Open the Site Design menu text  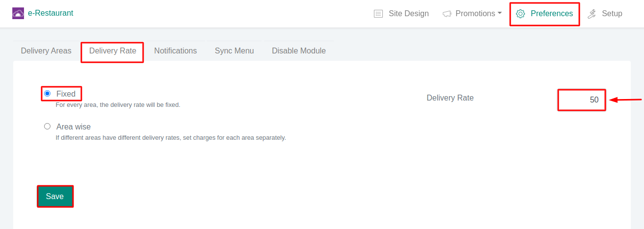pos(408,14)
